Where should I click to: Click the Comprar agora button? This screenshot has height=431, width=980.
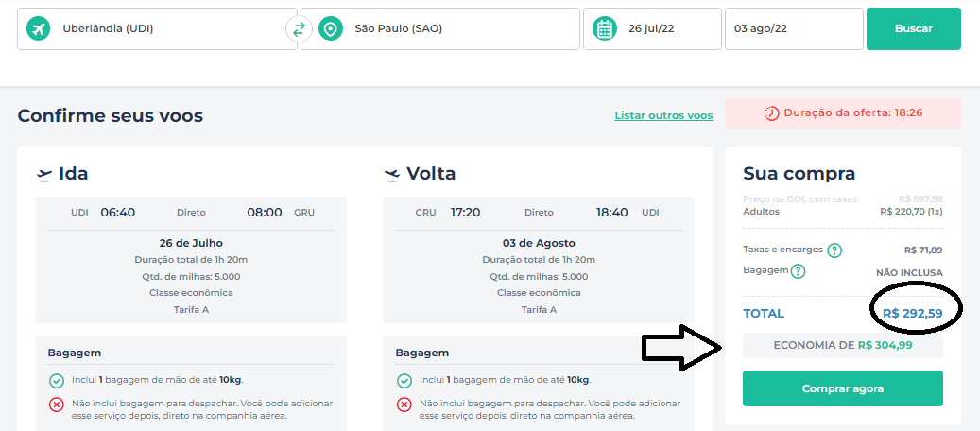tap(843, 388)
